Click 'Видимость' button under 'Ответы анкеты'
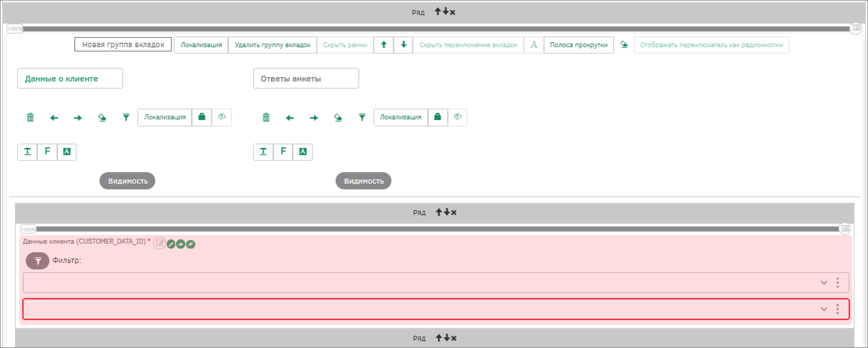Image resolution: width=868 pixels, height=348 pixels. pyautogui.click(x=363, y=181)
